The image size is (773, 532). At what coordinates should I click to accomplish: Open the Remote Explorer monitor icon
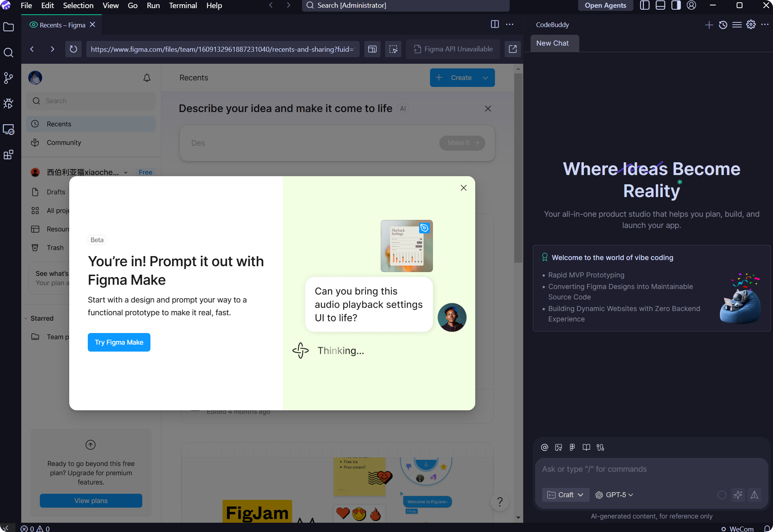pos(9,129)
